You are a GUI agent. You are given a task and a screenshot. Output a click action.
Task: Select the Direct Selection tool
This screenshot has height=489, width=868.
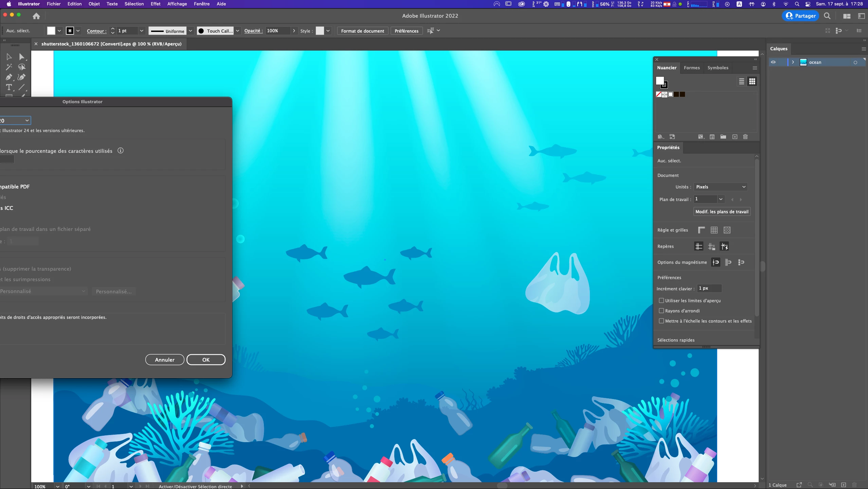(22, 57)
